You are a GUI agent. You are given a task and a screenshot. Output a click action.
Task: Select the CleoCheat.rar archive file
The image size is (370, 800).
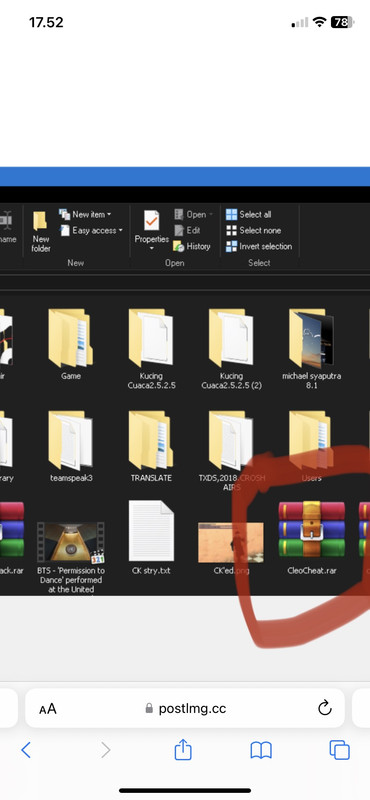[x=311, y=537]
